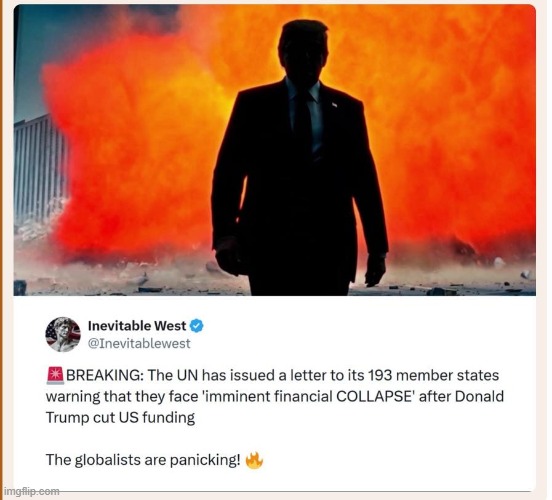The image size is (552, 500).
Task: Open the Inevitable West profile avatar
Action: tap(63, 335)
